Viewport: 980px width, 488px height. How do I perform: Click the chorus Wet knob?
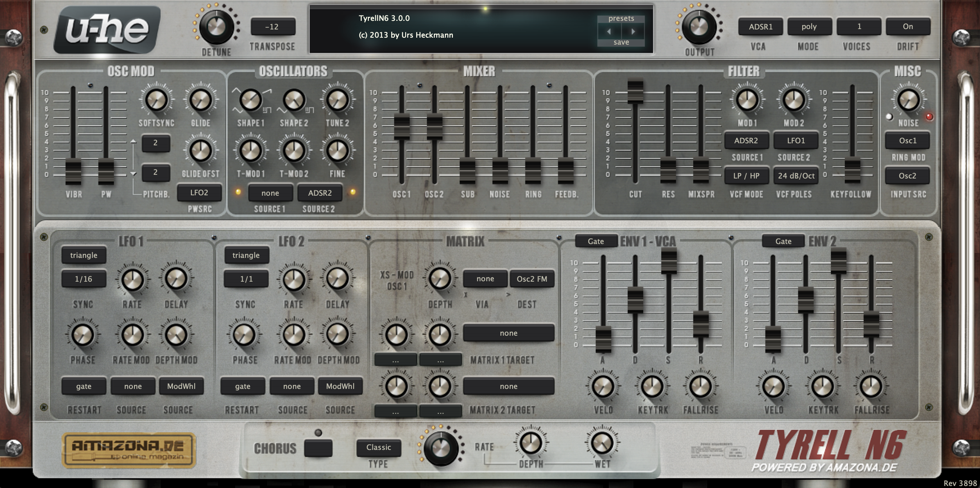(602, 443)
